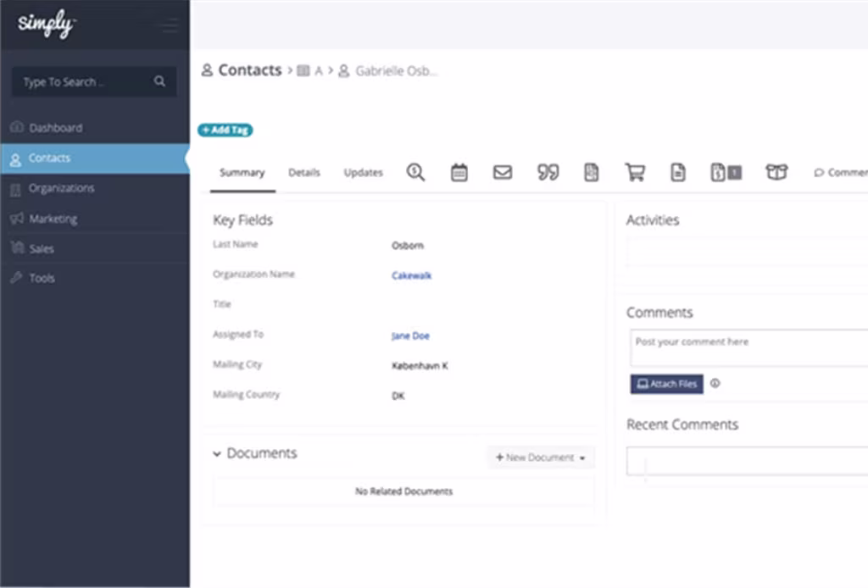Click the Attach Files button
Screen dimensions: 868x588
pyautogui.click(x=666, y=384)
